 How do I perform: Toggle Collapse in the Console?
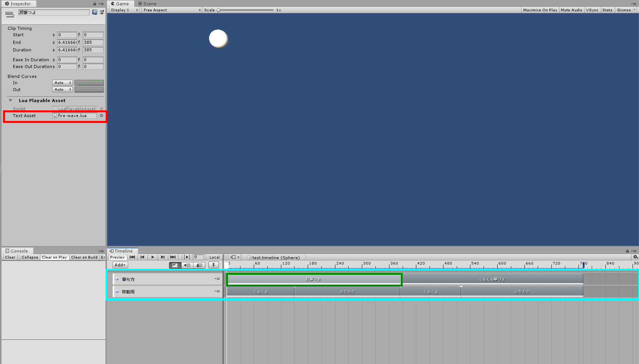click(30, 257)
